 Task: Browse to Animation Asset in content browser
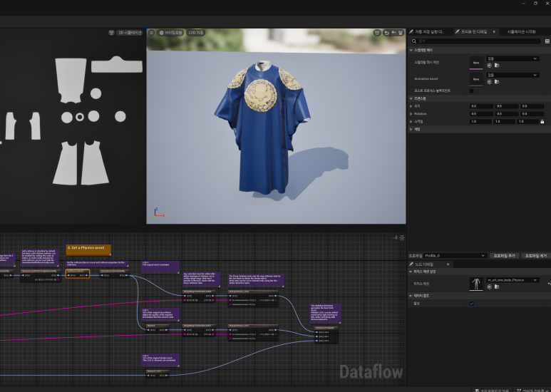click(497, 82)
